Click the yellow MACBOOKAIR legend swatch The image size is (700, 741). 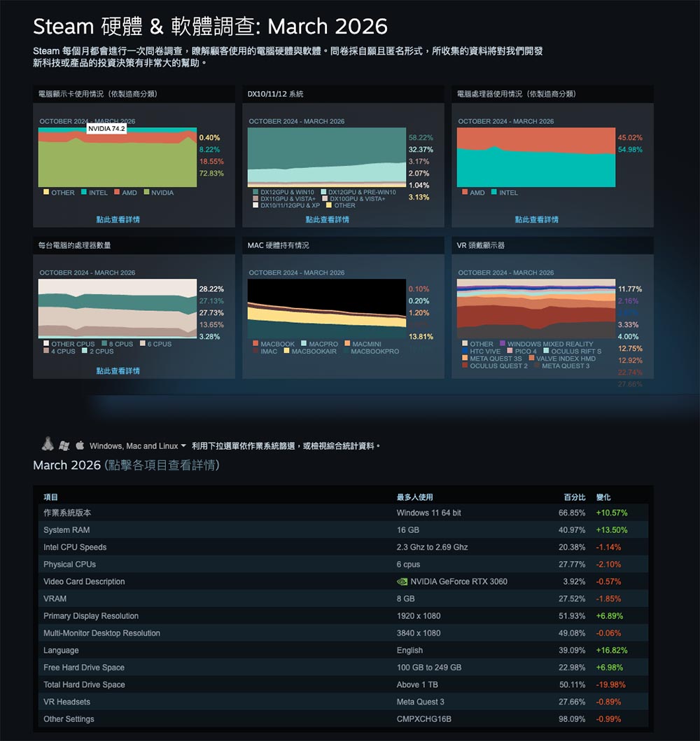(286, 351)
